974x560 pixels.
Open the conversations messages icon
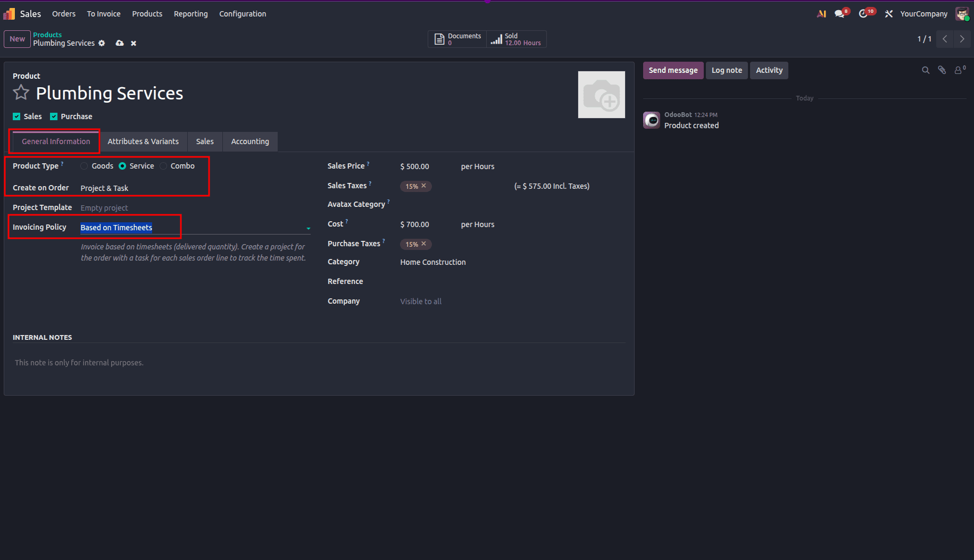pyautogui.click(x=840, y=14)
